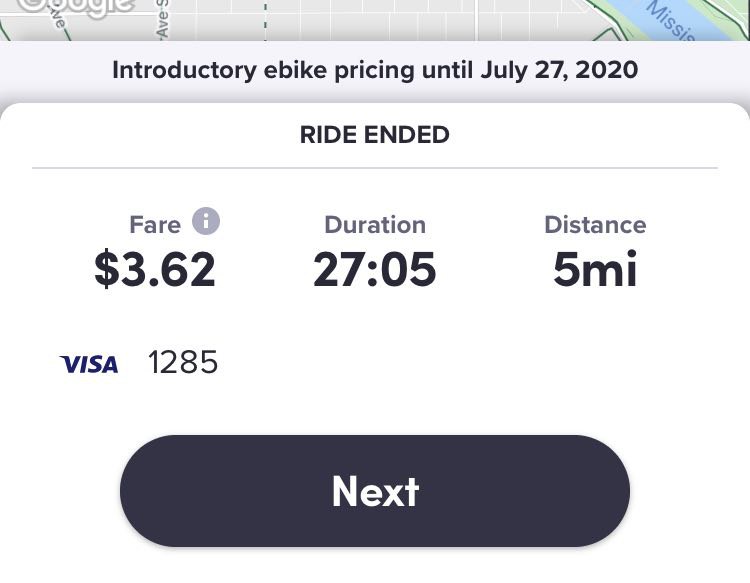The width and height of the screenshot is (750, 583).
Task: Tap the Next button
Action: [375, 491]
